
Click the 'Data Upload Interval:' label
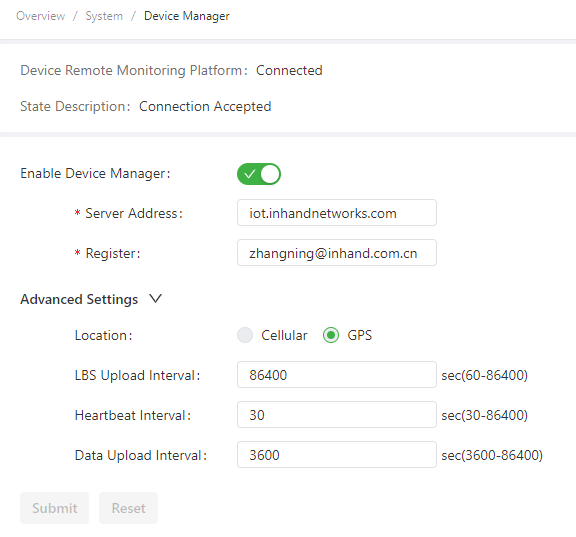(x=141, y=455)
